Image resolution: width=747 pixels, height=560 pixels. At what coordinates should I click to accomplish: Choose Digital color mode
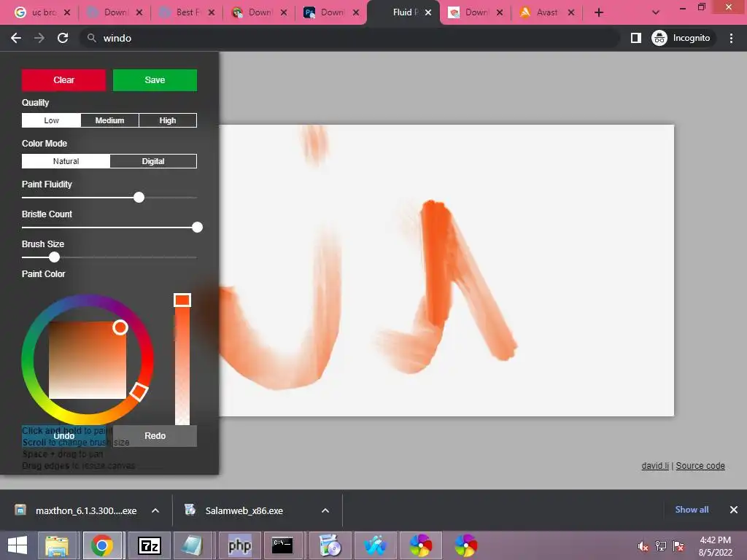153,161
